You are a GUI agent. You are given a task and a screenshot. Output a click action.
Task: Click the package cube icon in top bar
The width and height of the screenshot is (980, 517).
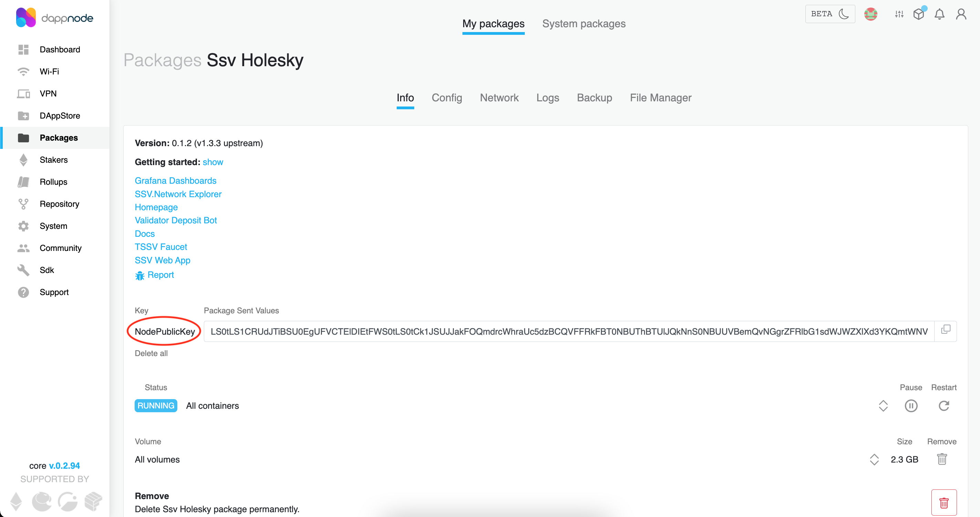(x=918, y=14)
